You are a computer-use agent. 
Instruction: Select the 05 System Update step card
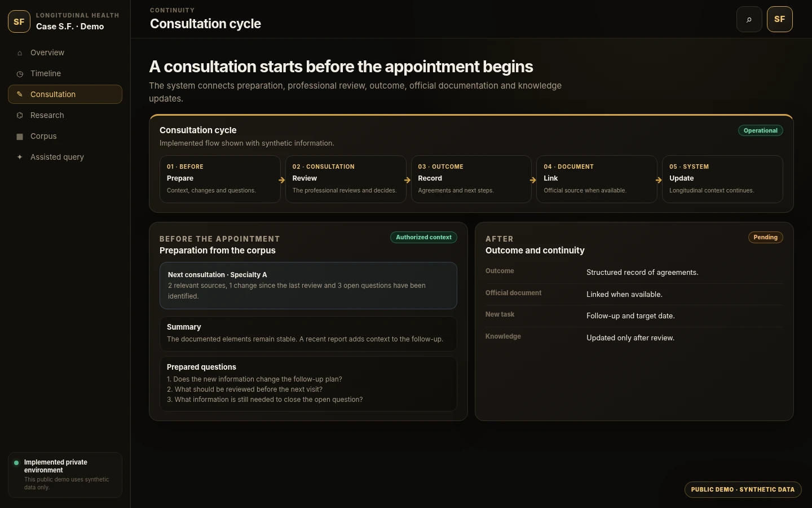tap(722, 179)
